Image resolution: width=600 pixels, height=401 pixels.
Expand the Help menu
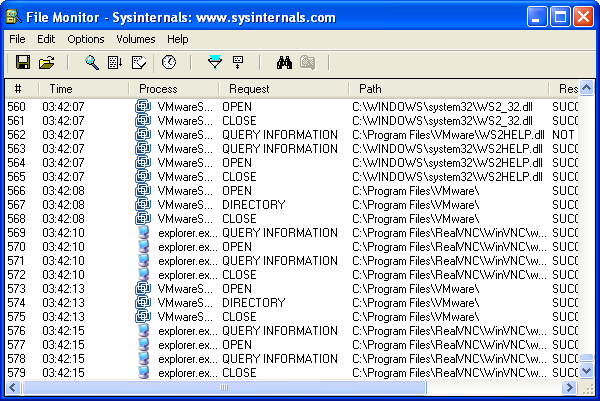coord(178,39)
